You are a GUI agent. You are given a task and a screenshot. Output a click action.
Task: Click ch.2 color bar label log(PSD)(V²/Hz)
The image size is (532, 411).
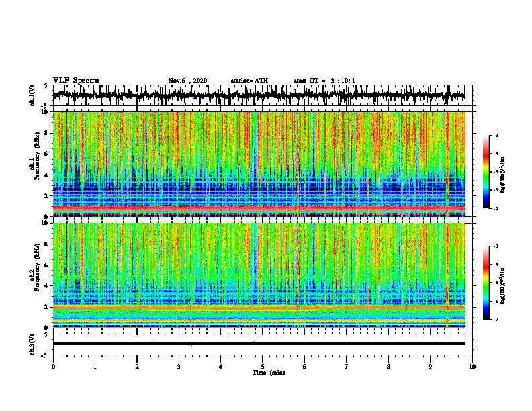[504, 285]
